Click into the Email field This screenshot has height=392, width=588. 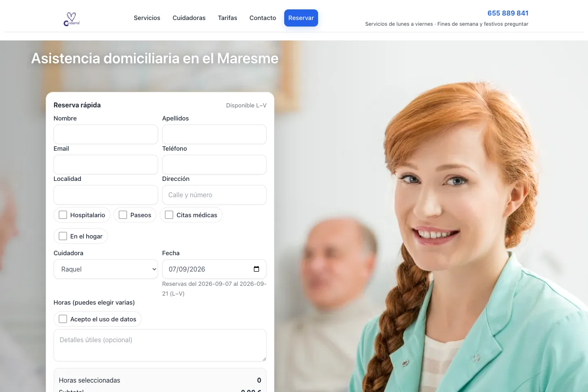(x=106, y=165)
